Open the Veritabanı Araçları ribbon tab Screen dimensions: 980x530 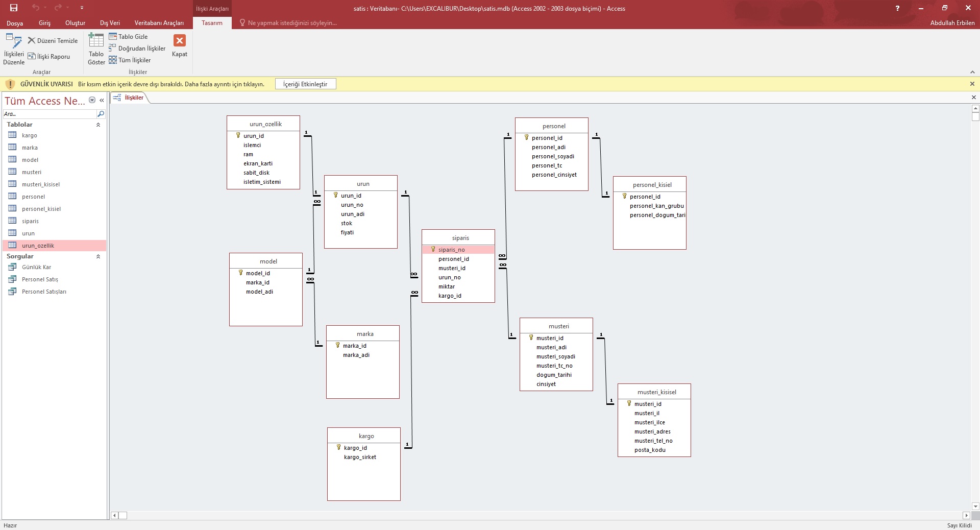pos(159,23)
